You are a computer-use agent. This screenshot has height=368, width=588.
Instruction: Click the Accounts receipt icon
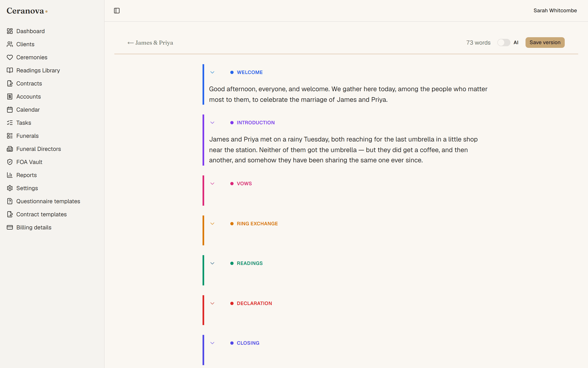coord(10,97)
